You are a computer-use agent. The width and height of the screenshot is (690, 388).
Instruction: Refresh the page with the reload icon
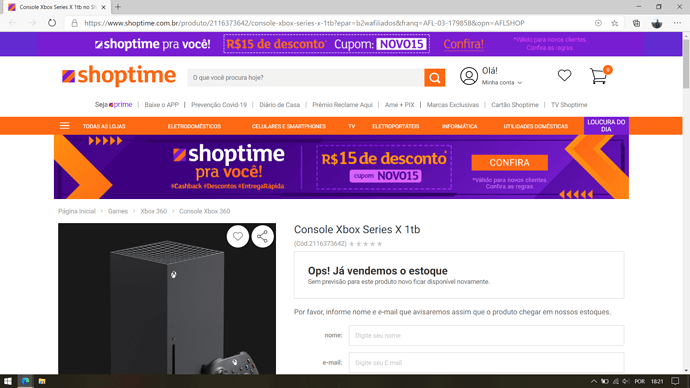(52, 23)
